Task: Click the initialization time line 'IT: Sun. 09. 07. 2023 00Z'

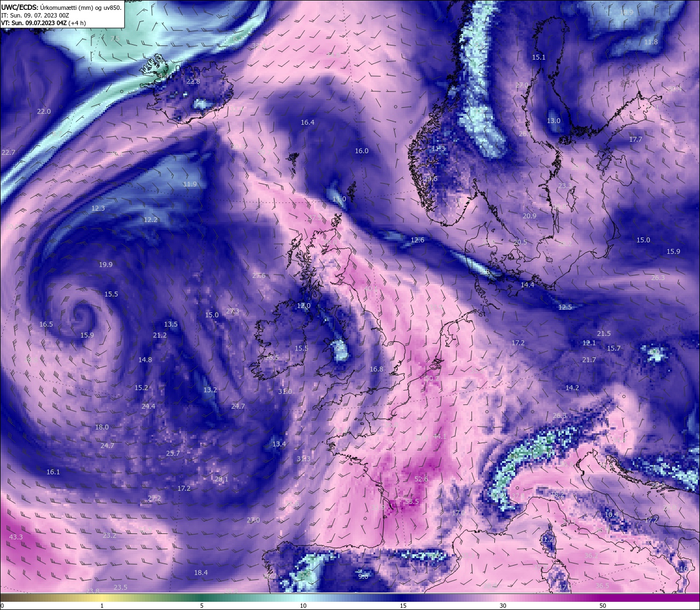Action: coord(35,15)
